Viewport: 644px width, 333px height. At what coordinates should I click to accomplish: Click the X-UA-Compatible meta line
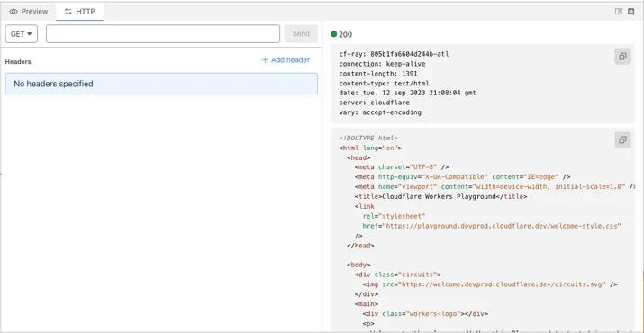click(x=462, y=177)
